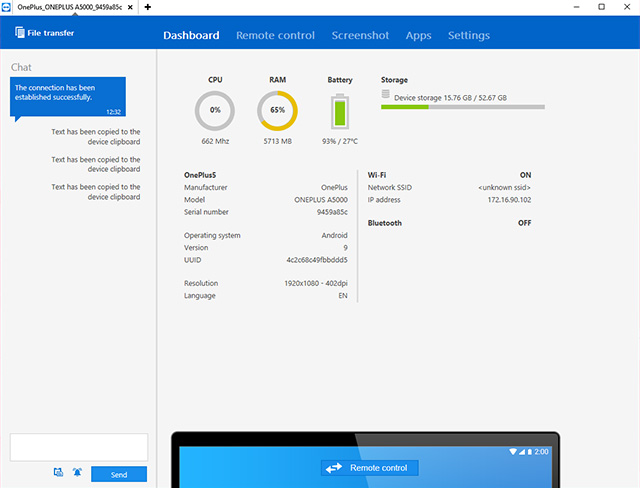640x488 pixels.
Task: Click the device preview status bar clock 2:00
Action: [542, 452]
